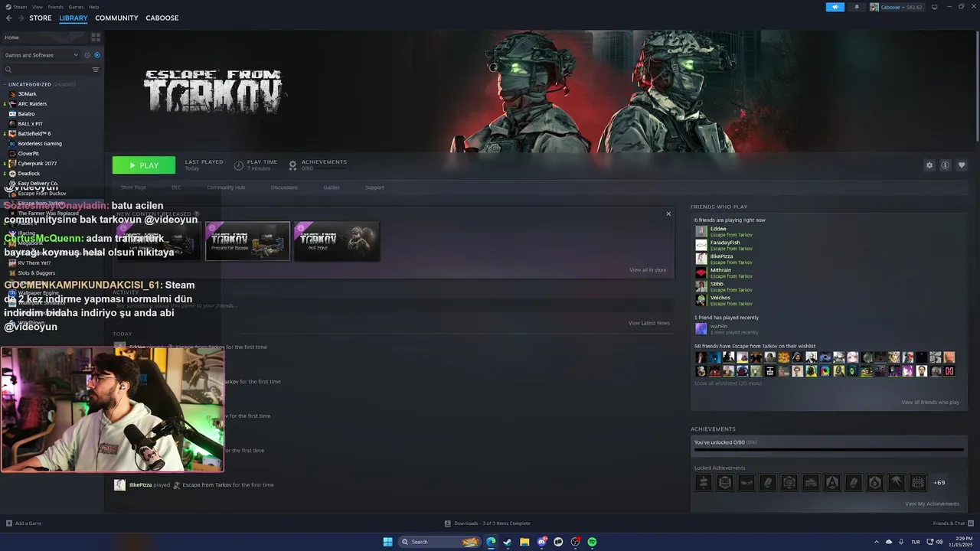Viewport: 980px width, 551px height.
Task: Select Borderless Gaming in the list
Action: coord(40,144)
